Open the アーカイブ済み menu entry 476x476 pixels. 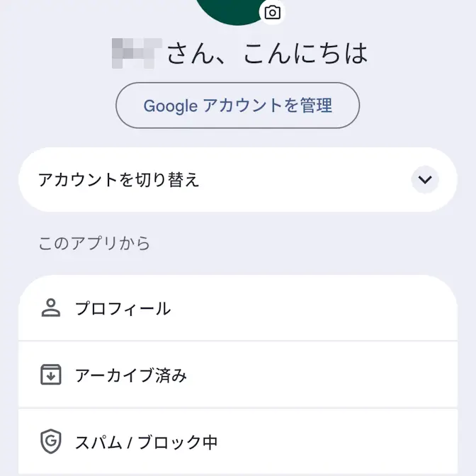[x=131, y=375]
